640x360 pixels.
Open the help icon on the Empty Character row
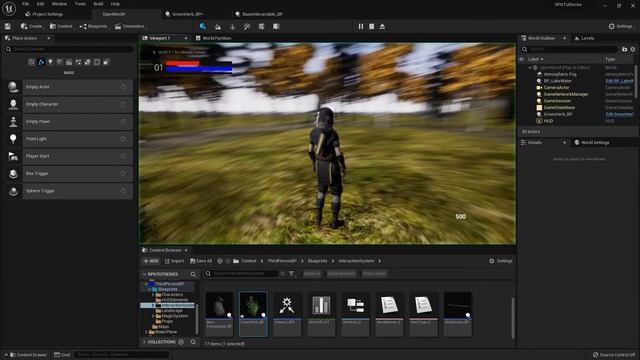tap(123, 104)
